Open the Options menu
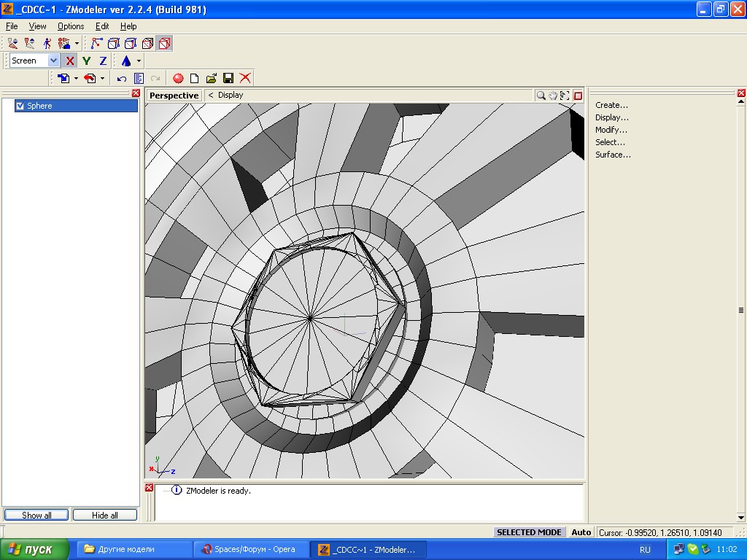Image resolution: width=747 pixels, height=560 pixels. click(x=71, y=26)
